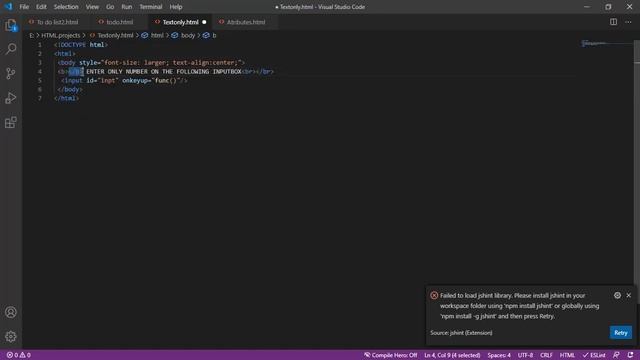Viewport: 640px width, 360px height.
Task: Click 'Source: jshint (Extension)' text
Action: [461, 333]
